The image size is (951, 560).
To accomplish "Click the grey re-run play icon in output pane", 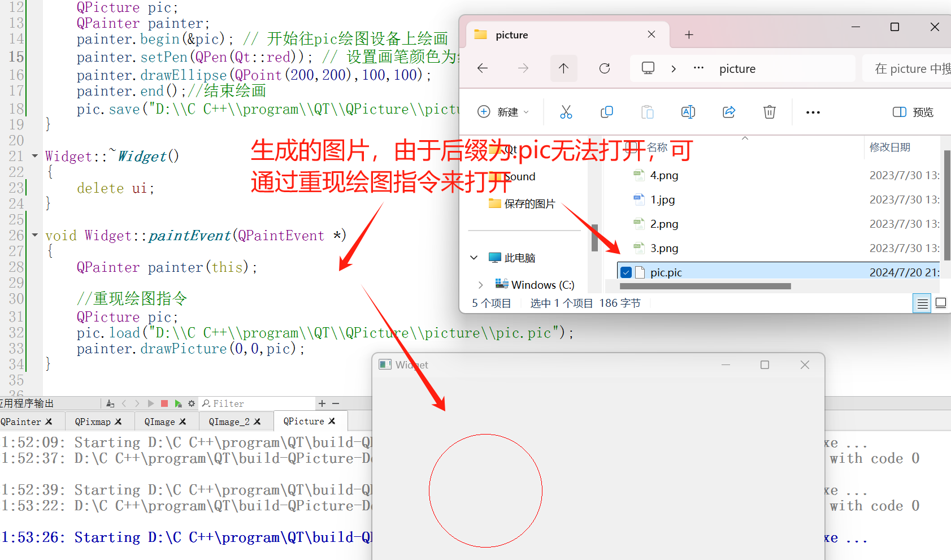I will (x=150, y=403).
